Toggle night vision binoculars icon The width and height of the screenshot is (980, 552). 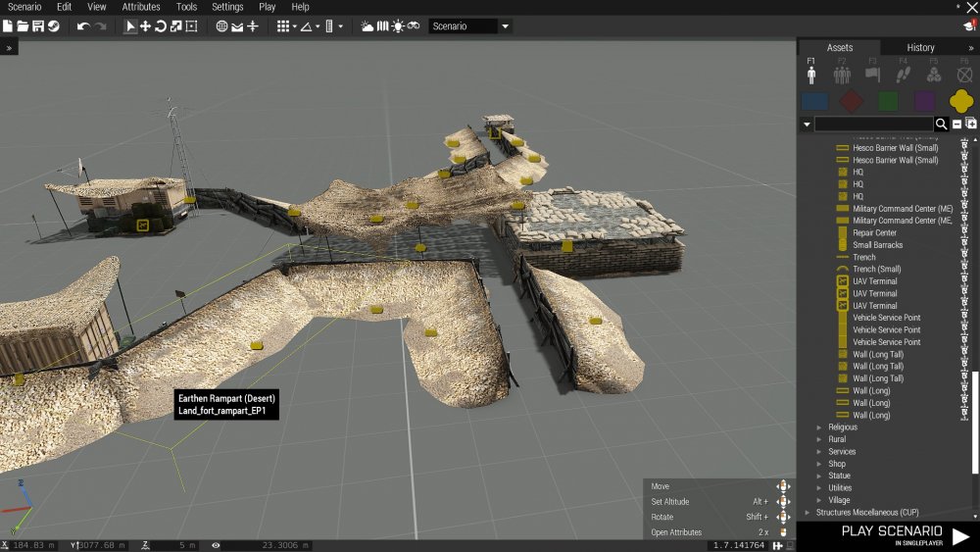click(x=414, y=26)
